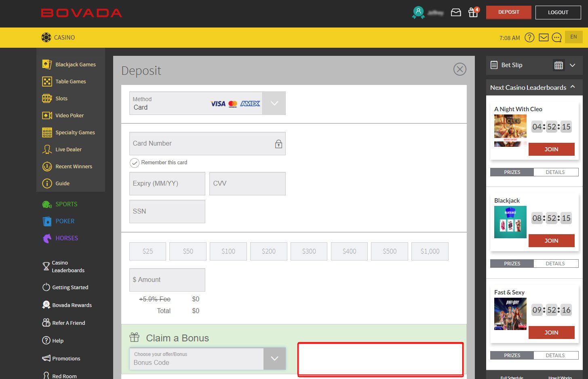
Task: Open the Blackjack leaderboard thumbnail
Action: [510, 222]
